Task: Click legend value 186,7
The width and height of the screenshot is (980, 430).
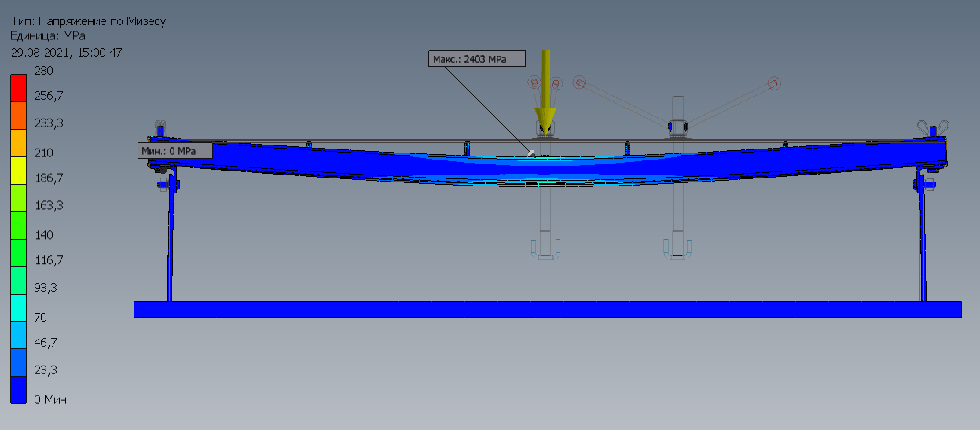Action: (49, 178)
